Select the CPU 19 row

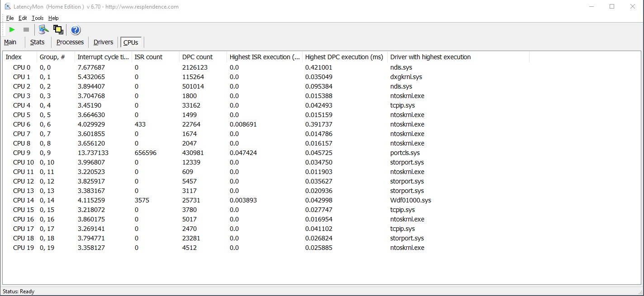point(266,248)
